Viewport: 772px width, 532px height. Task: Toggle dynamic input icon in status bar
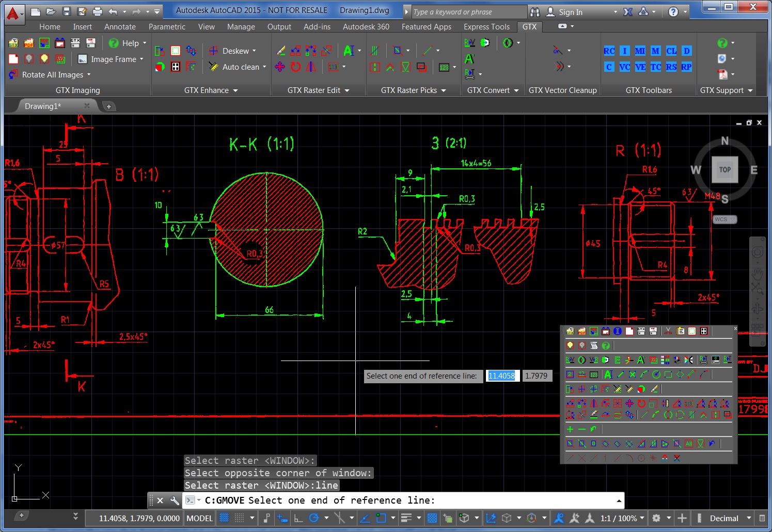(282, 518)
